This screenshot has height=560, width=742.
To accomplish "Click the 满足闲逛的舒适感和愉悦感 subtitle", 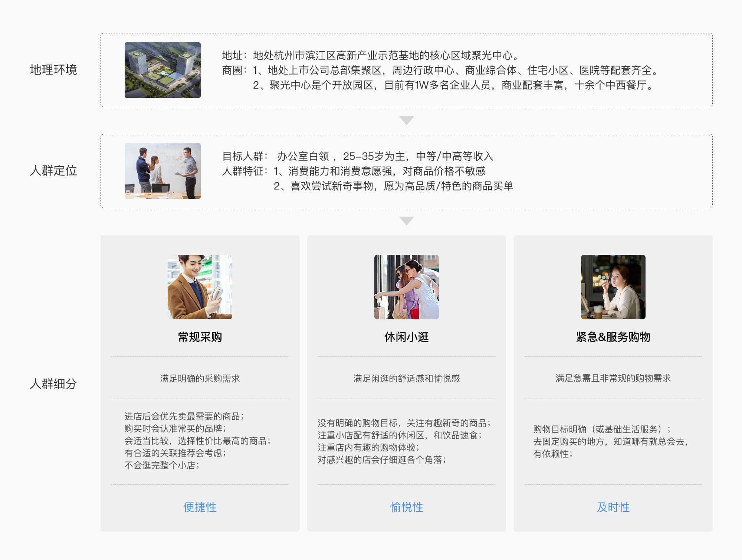I will (406, 378).
